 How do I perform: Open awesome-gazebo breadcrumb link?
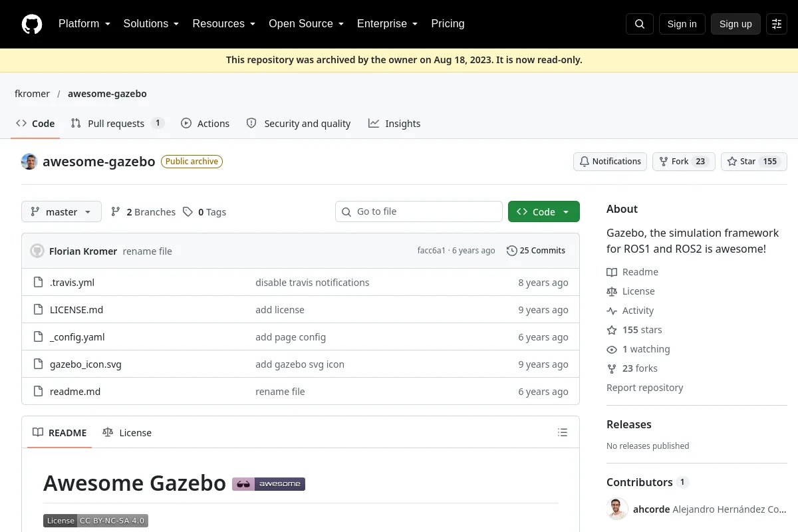pos(107,94)
